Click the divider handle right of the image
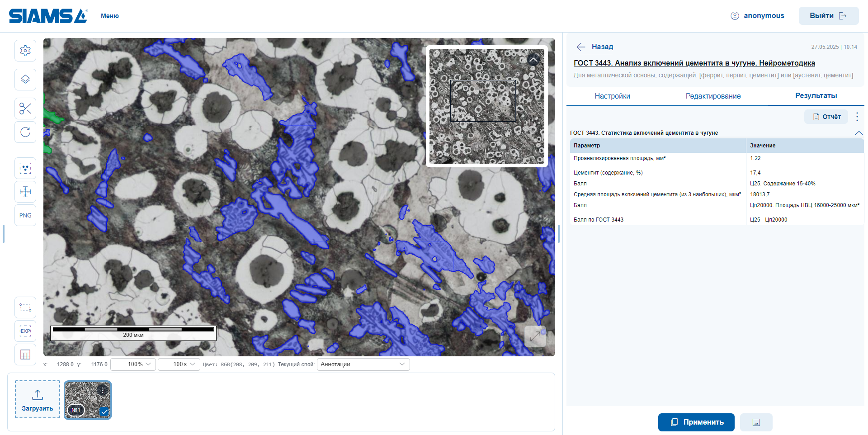The image size is (868, 435). click(x=559, y=234)
